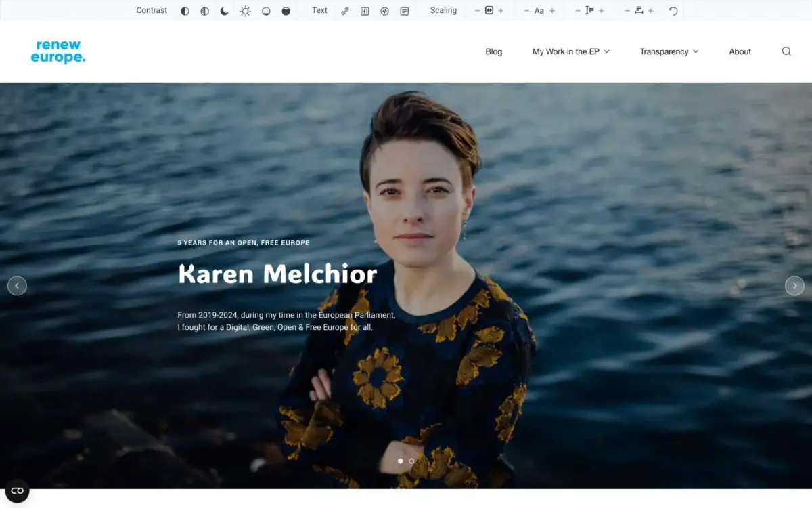Image resolution: width=812 pixels, height=508 pixels.
Task: Select the sun light contrast mode
Action: (245, 11)
